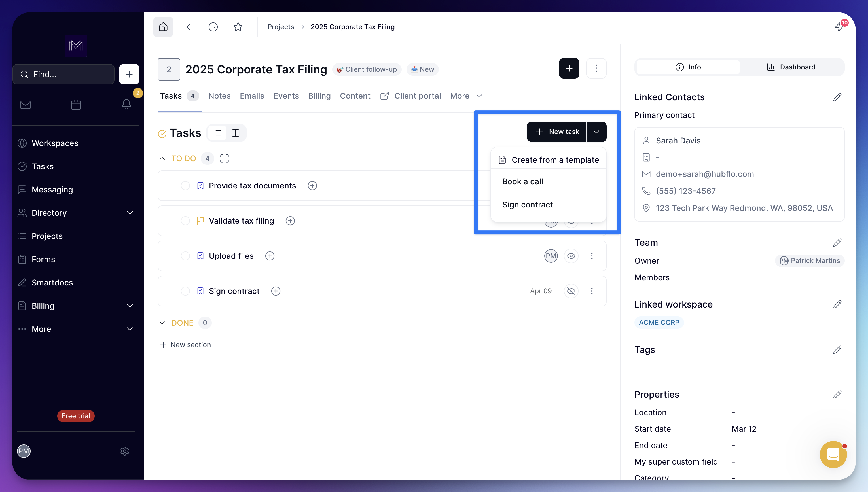This screenshot has width=868, height=492.
Task: Open the lightning notifications icon with badge 10
Action: pos(840,26)
